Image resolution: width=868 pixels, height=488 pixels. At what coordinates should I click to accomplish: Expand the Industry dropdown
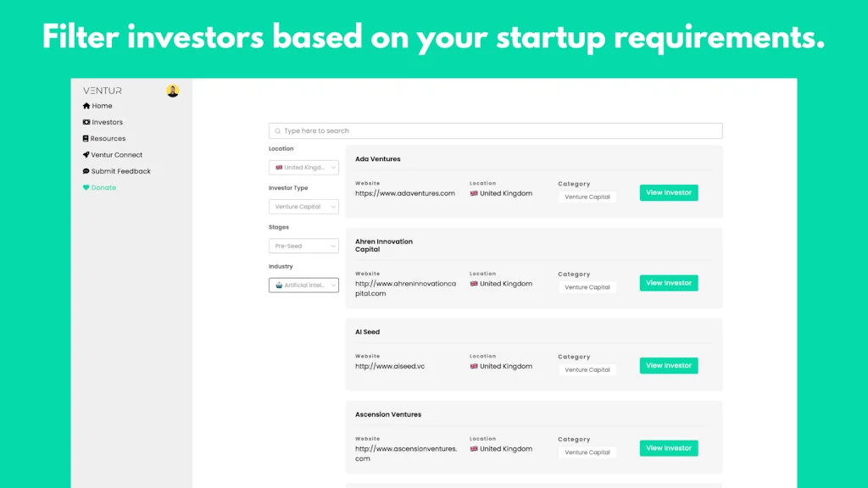[303, 285]
